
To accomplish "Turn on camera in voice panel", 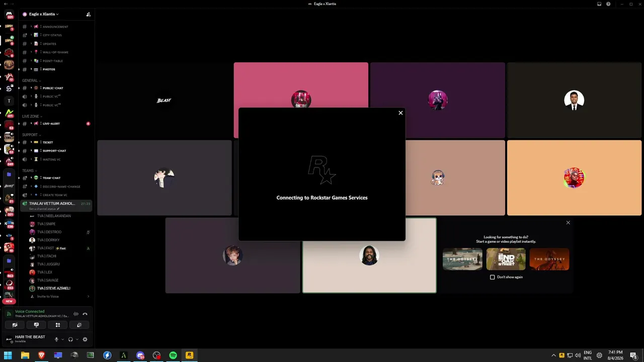I will tap(15, 325).
